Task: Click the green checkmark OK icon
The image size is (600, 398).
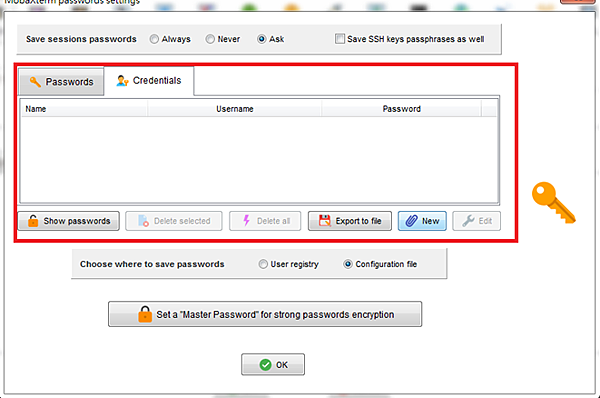Action: pos(265,365)
